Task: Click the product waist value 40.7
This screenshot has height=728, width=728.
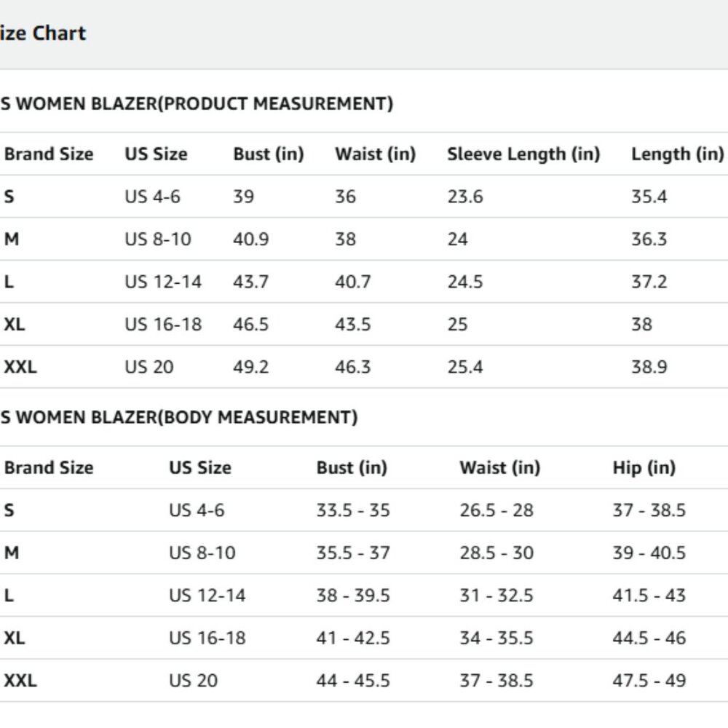Action: (353, 282)
